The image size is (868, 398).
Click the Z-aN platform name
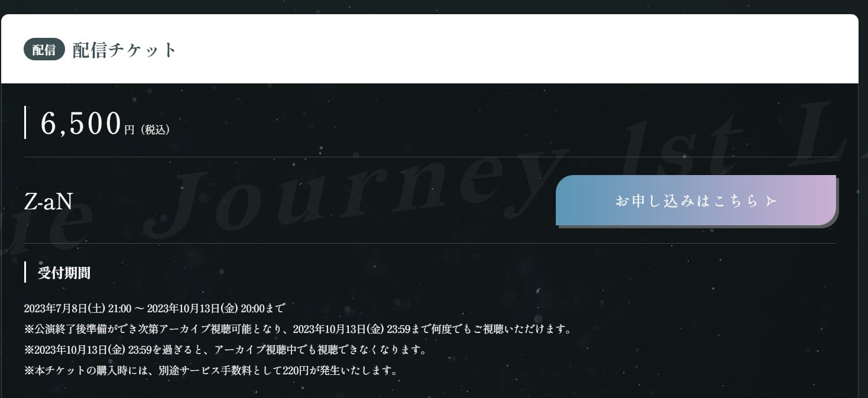(48, 202)
